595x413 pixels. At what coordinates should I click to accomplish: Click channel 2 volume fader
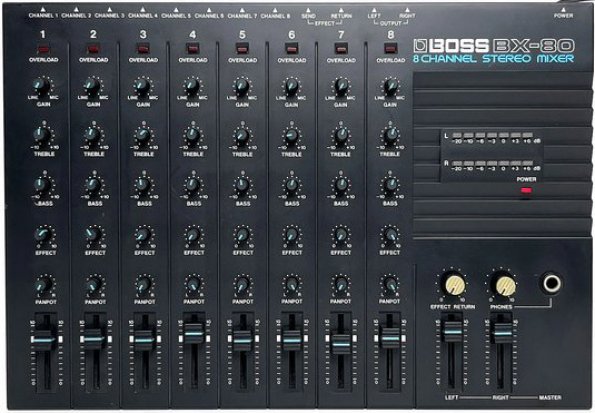pos(94,339)
